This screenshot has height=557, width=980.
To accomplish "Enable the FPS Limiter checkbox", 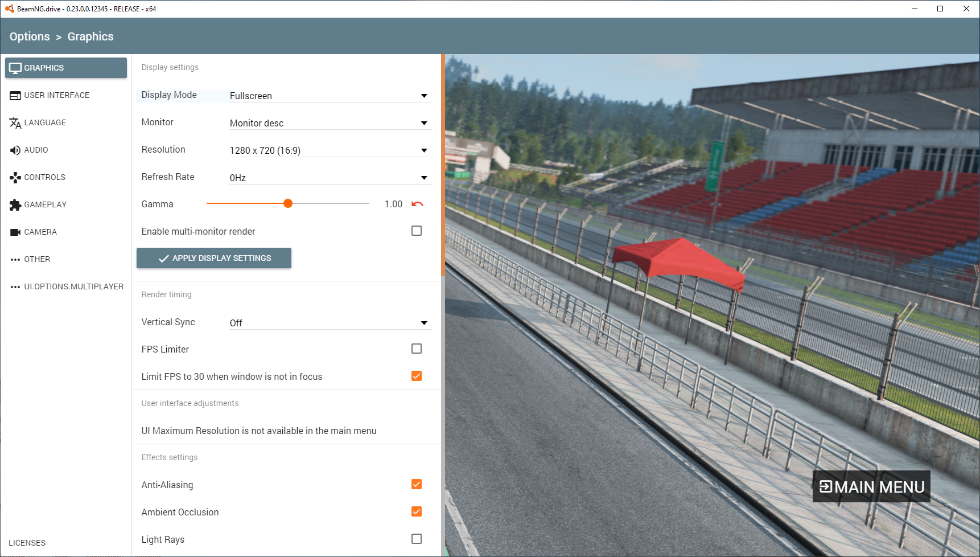I will tap(417, 349).
